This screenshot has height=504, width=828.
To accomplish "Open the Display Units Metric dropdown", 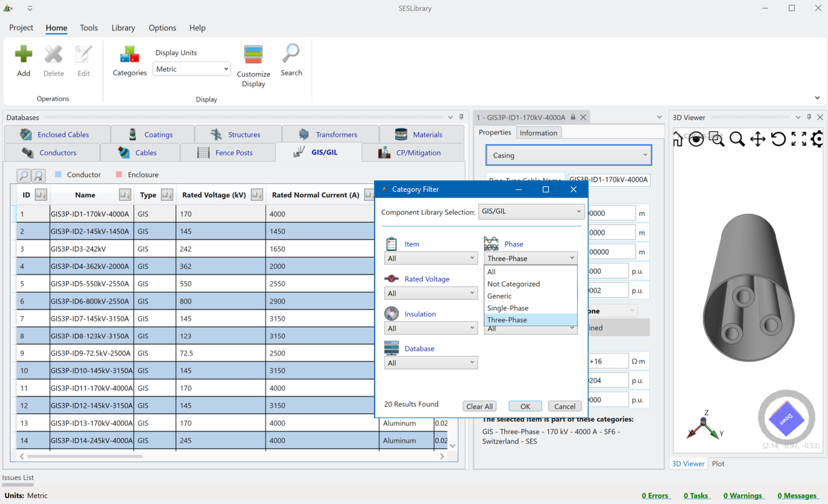I will (x=192, y=69).
